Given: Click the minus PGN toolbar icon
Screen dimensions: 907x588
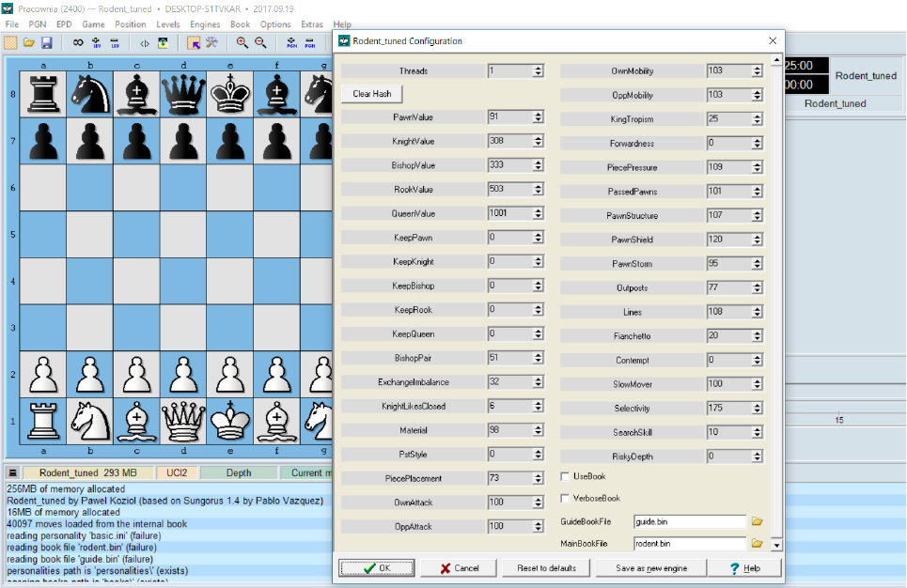Looking at the screenshot, I should pyautogui.click(x=310, y=43).
